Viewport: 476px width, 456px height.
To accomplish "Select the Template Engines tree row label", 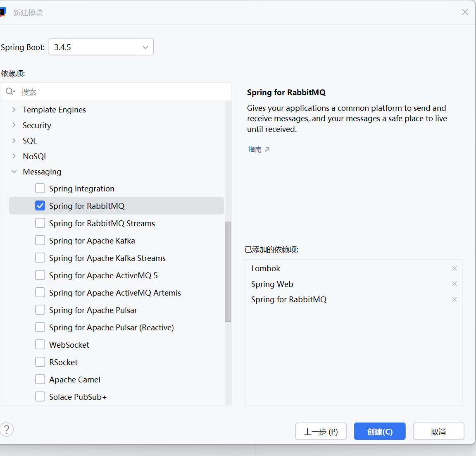I will 55,110.
